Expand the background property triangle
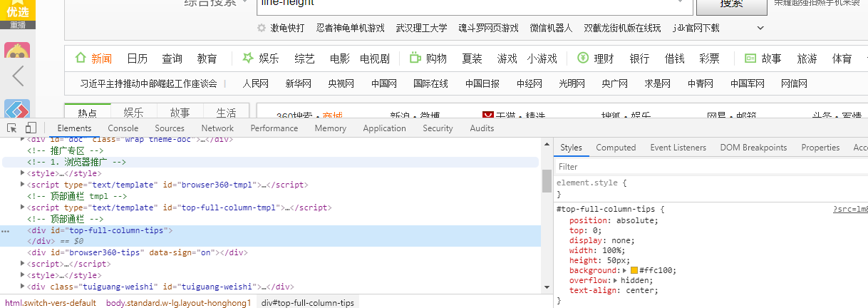The image size is (868, 308). tap(625, 270)
